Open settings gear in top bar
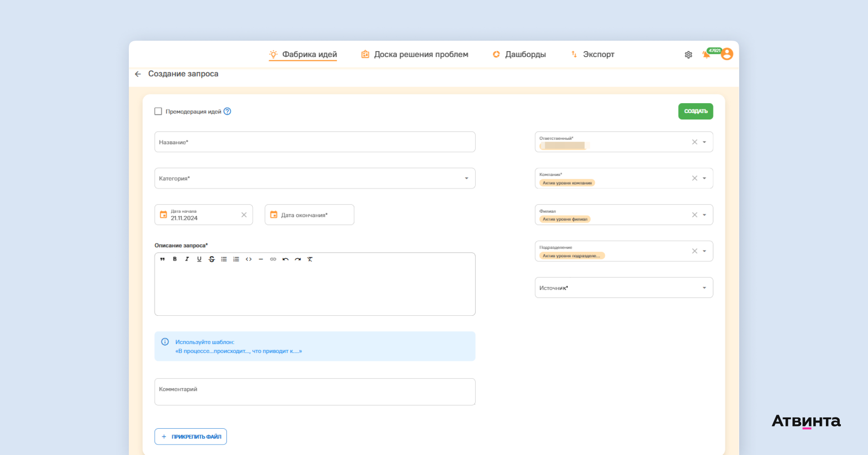 click(689, 55)
